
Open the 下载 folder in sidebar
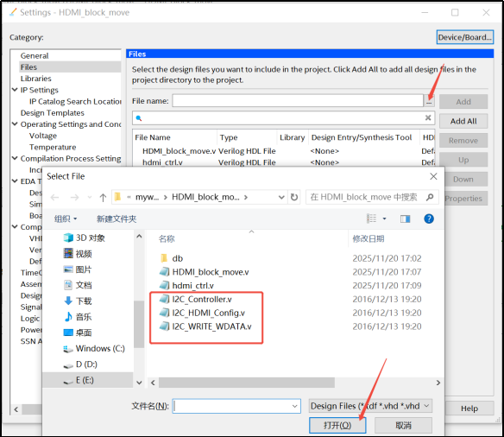coord(78,301)
